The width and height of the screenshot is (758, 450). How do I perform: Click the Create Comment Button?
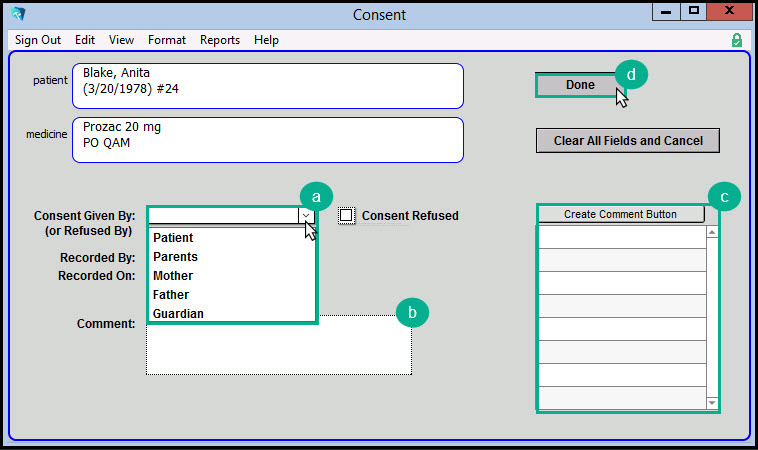(620, 214)
